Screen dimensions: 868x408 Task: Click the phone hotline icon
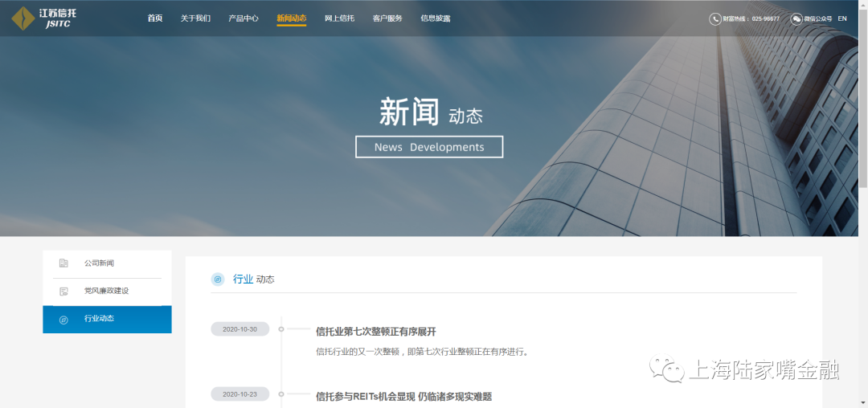714,18
